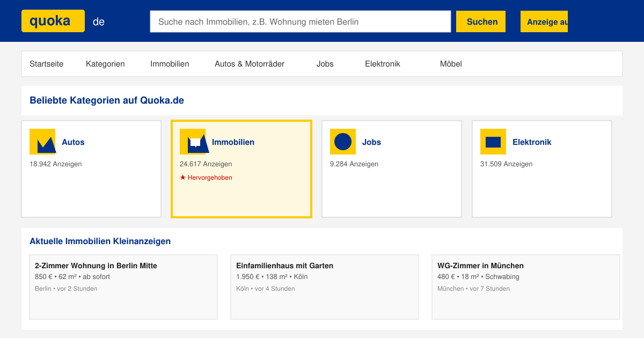644x338 pixels.
Task: Click the 'de' text beside the logo
Action: 99,22
